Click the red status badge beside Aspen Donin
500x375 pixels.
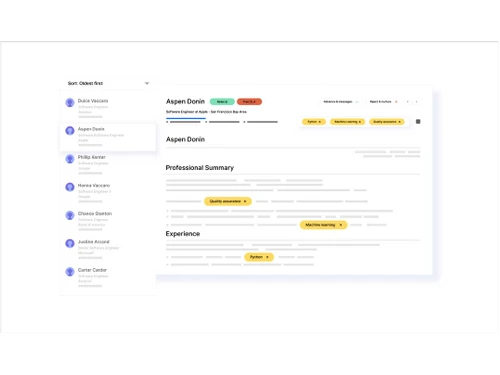(x=249, y=102)
